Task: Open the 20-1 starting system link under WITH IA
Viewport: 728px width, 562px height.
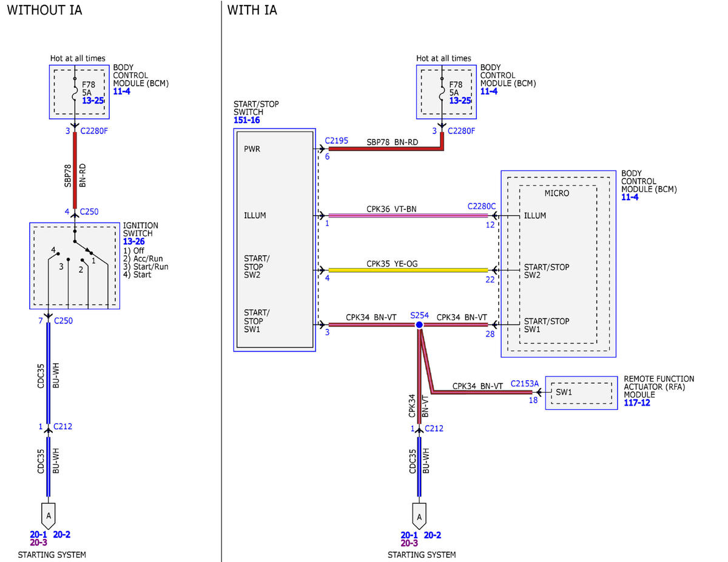Action: pos(409,535)
